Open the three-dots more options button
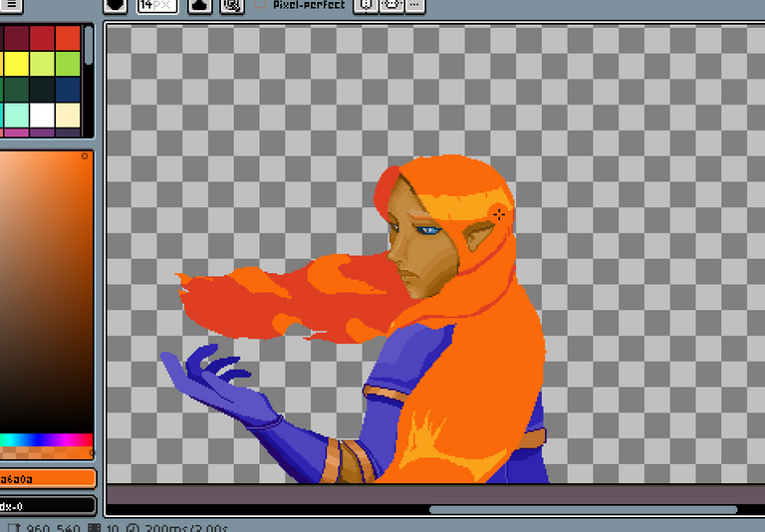This screenshot has height=532, width=765. tap(414, 5)
